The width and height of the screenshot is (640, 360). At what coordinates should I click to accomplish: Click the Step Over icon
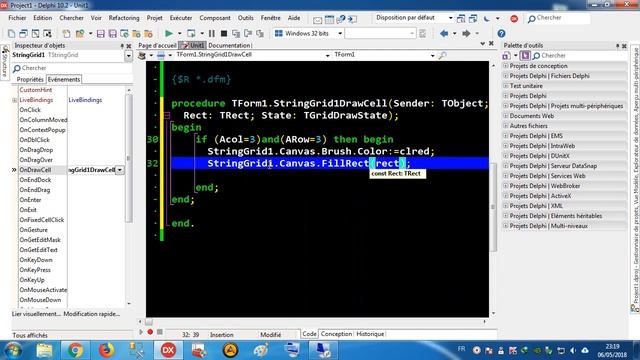pyautogui.click(x=248, y=33)
